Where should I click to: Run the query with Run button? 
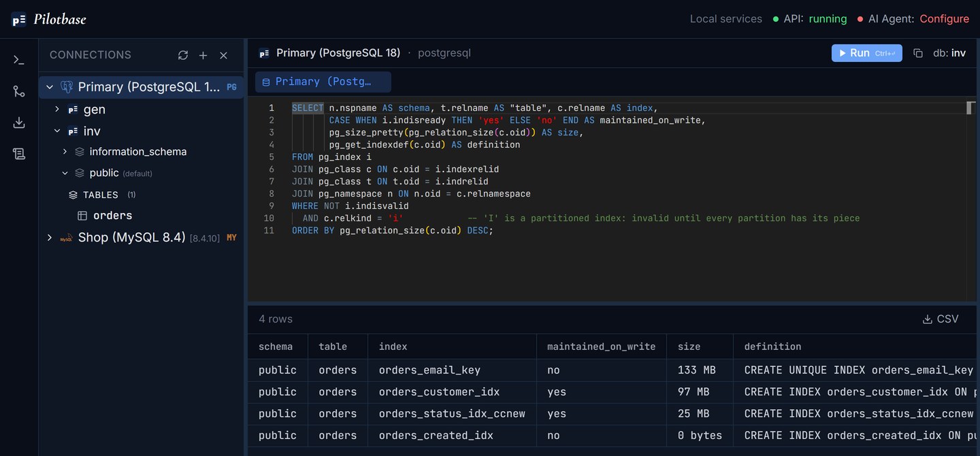coord(867,53)
